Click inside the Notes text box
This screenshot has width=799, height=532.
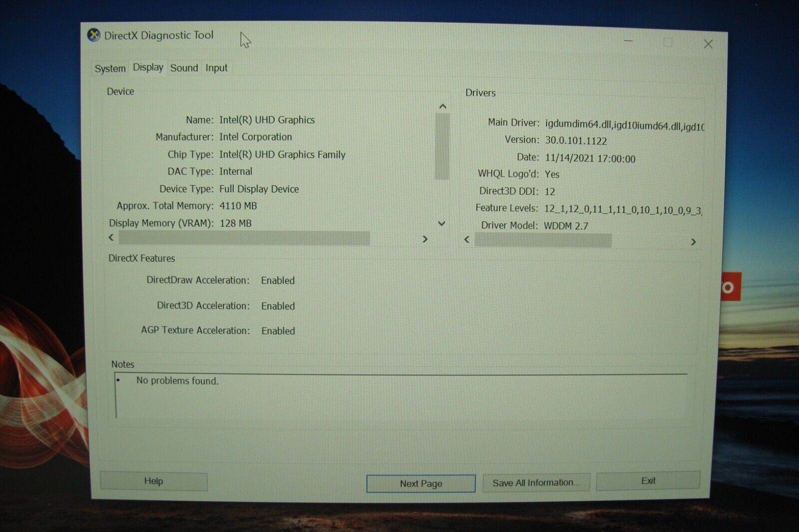399,397
